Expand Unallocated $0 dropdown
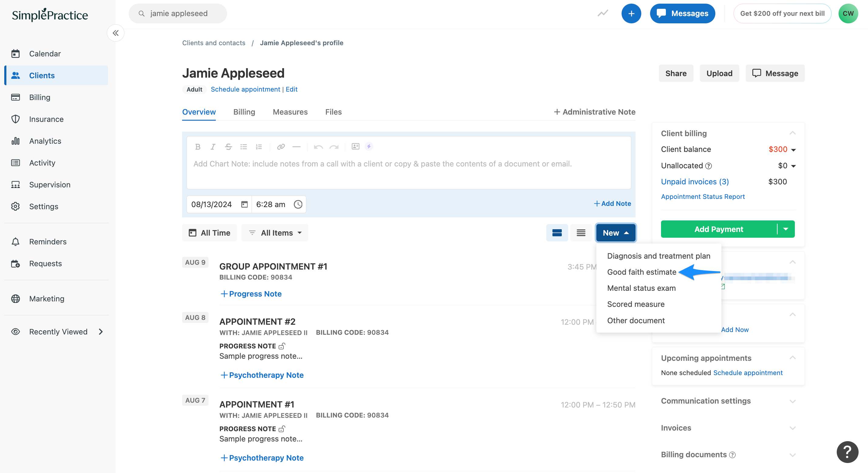Screen dimensions: 868x473 (x=793, y=166)
